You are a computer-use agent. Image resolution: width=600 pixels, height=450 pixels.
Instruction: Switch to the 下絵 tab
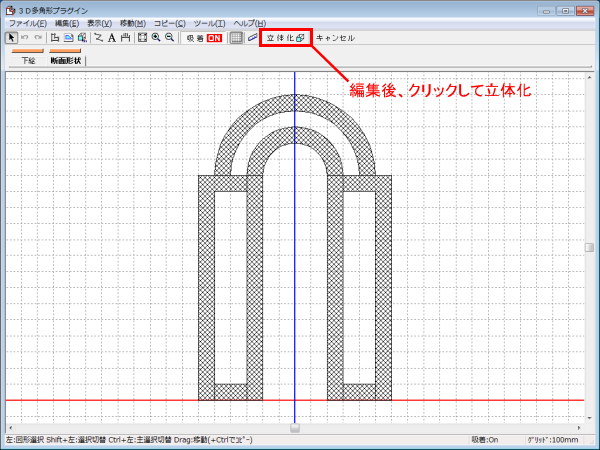(28, 60)
